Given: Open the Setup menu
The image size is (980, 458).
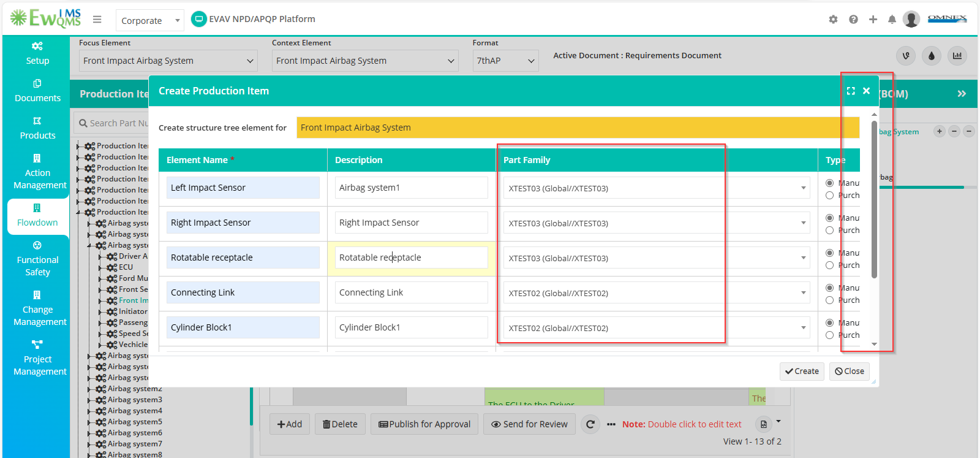Looking at the screenshot, I should point(37,53).
